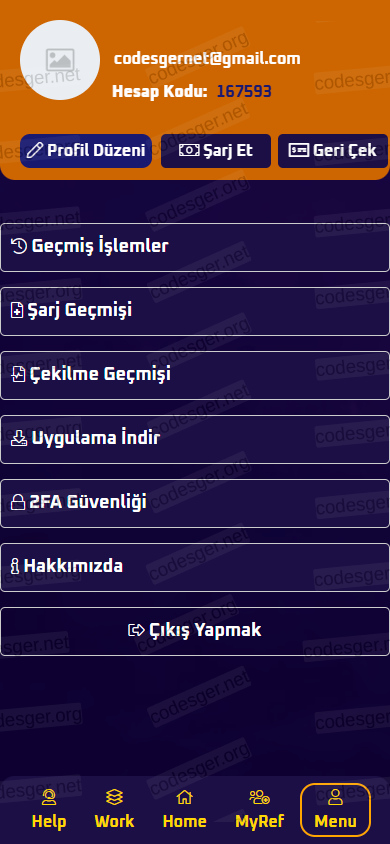Click the Çıkış Yapmak logout button

coord(195,631)
